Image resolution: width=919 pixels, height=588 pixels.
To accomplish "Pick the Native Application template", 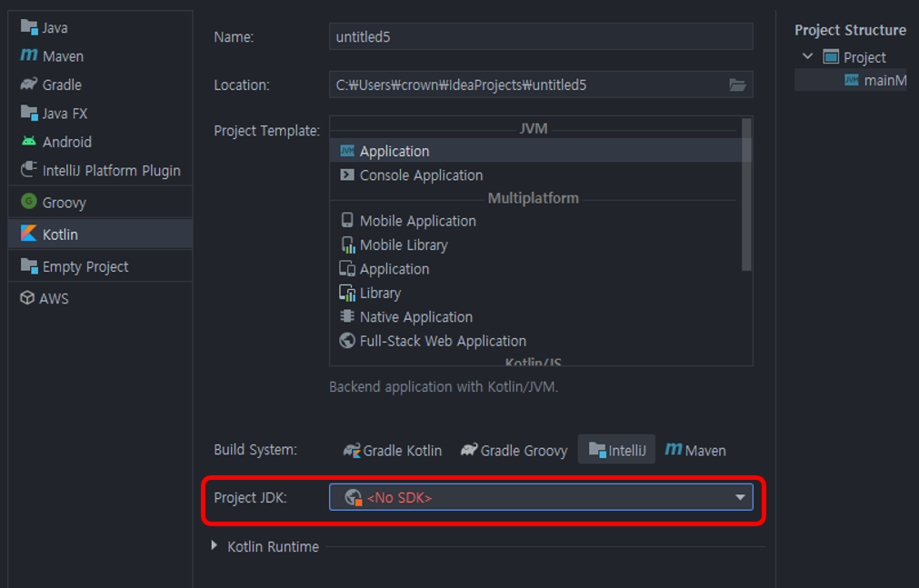I will coord(536,317).
